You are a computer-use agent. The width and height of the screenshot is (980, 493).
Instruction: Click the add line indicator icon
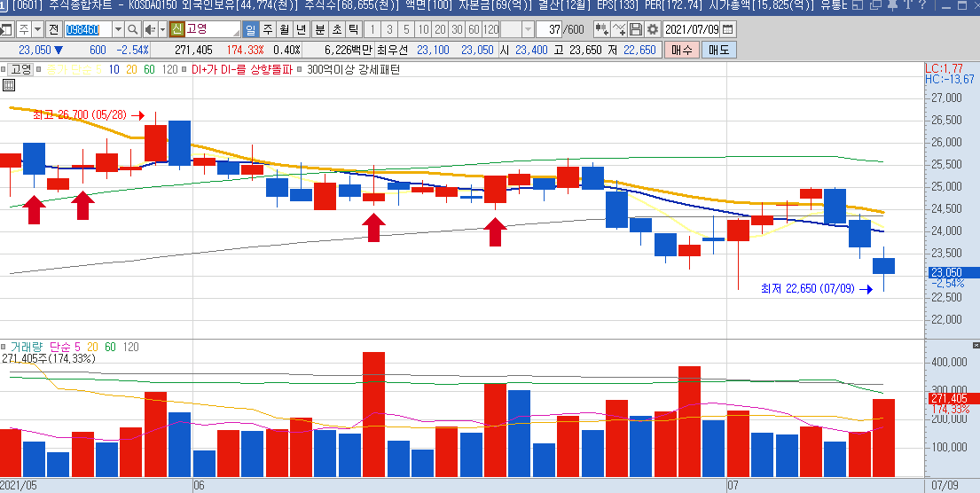[619, 29]
